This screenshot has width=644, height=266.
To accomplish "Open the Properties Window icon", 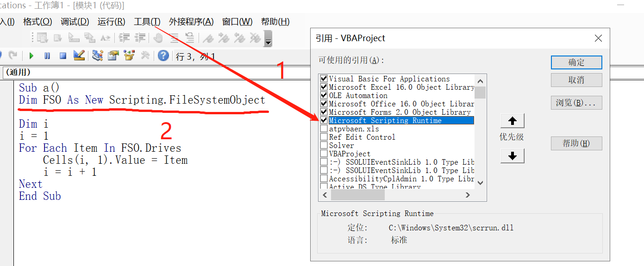I will tap(113, 56).
